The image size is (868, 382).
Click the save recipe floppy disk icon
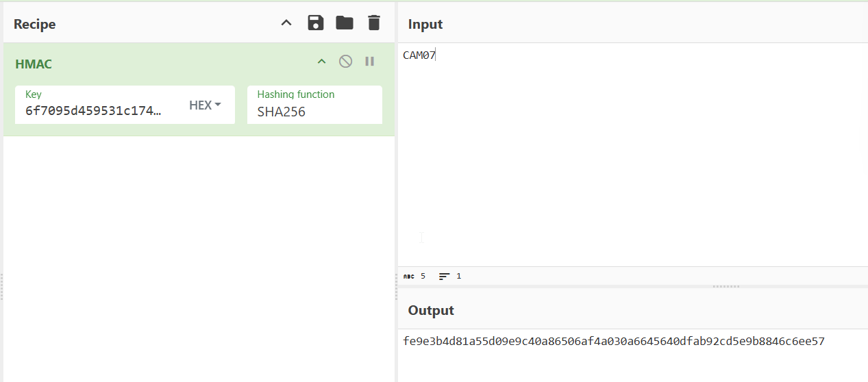coord(315,23)
